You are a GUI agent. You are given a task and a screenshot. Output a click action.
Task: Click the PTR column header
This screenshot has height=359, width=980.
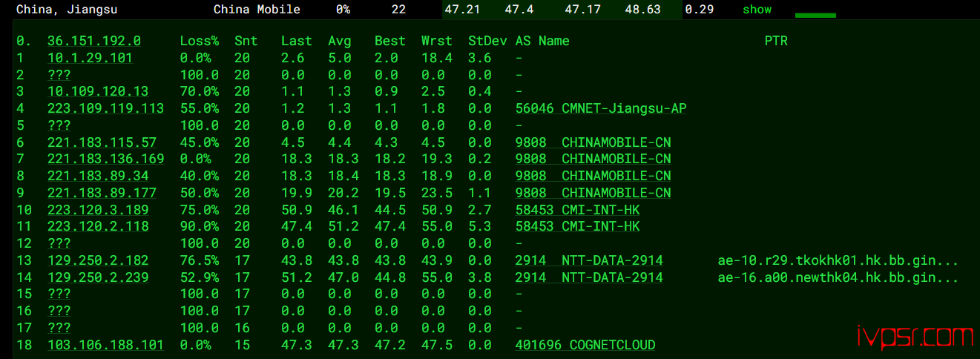pyautogui.click(x=776, y=42)
